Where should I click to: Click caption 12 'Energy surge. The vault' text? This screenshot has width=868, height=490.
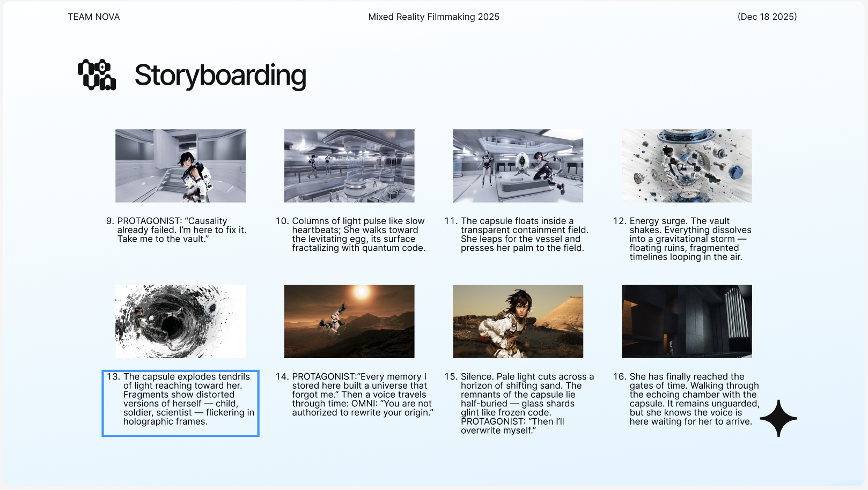click(682, 239)
